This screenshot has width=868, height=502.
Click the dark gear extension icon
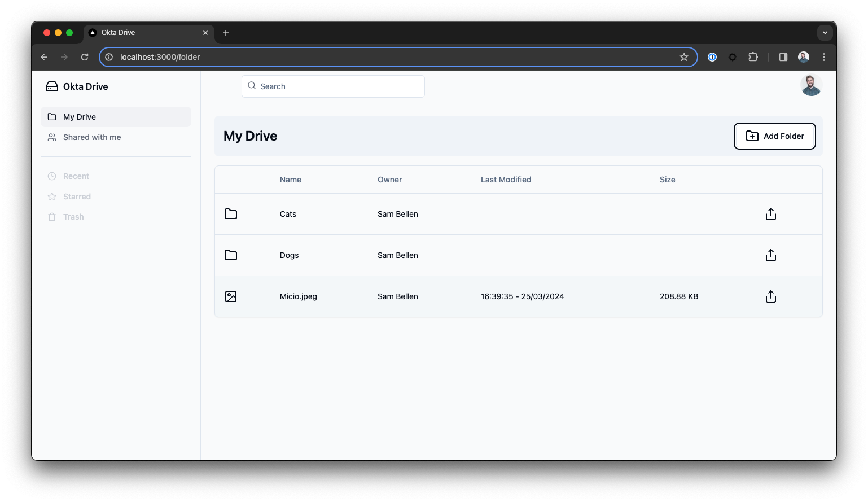click(x=733, y=57)
